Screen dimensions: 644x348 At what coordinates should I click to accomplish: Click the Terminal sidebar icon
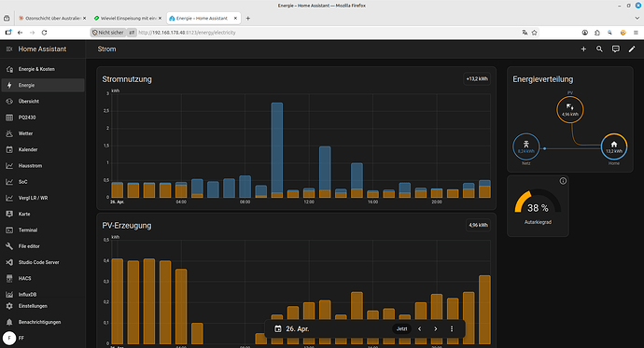[9, 230]
